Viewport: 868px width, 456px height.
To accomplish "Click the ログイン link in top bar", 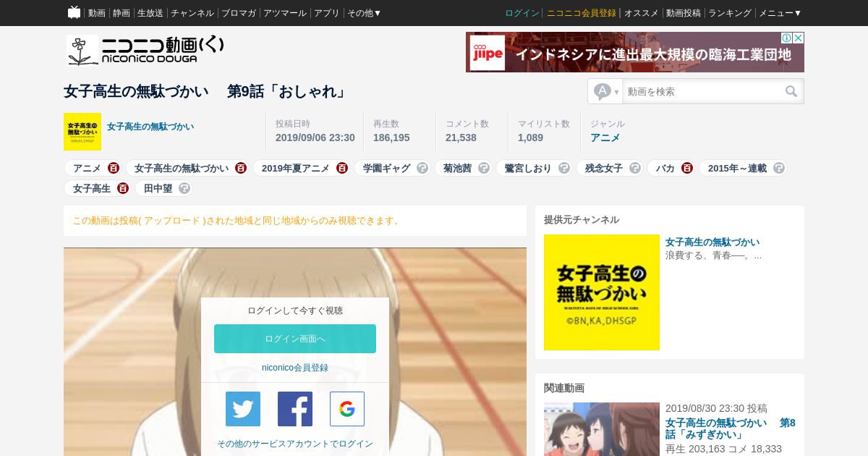I will [522, 13].
